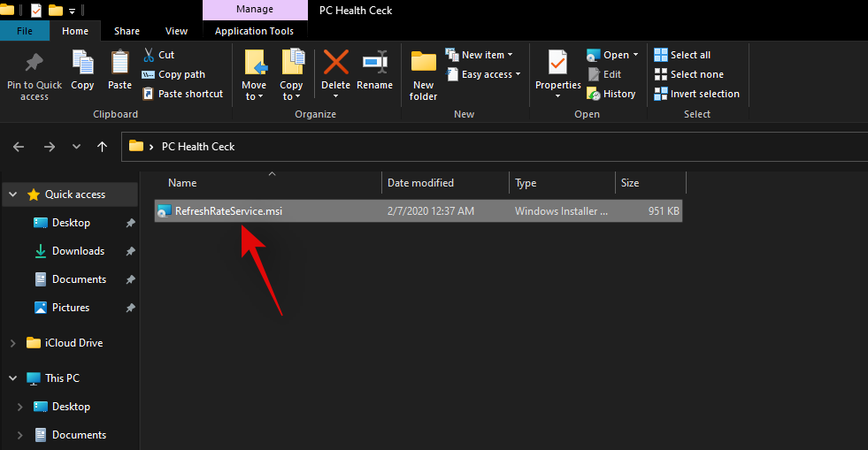Click the Rename icon in Organize group

374,64
